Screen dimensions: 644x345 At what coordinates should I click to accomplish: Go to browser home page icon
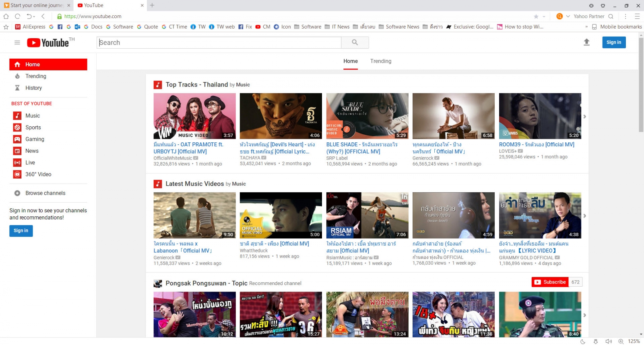point(6,16)
